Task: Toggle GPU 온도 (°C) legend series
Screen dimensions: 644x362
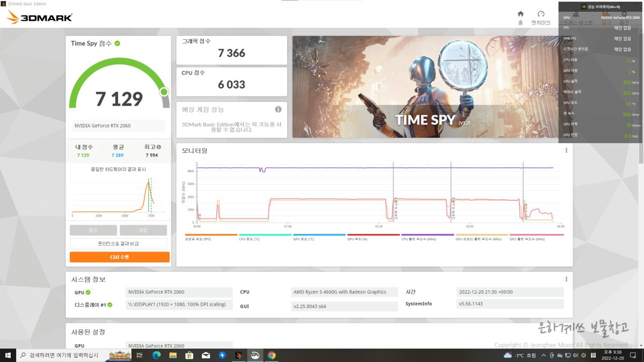Action: coord(319,237)
